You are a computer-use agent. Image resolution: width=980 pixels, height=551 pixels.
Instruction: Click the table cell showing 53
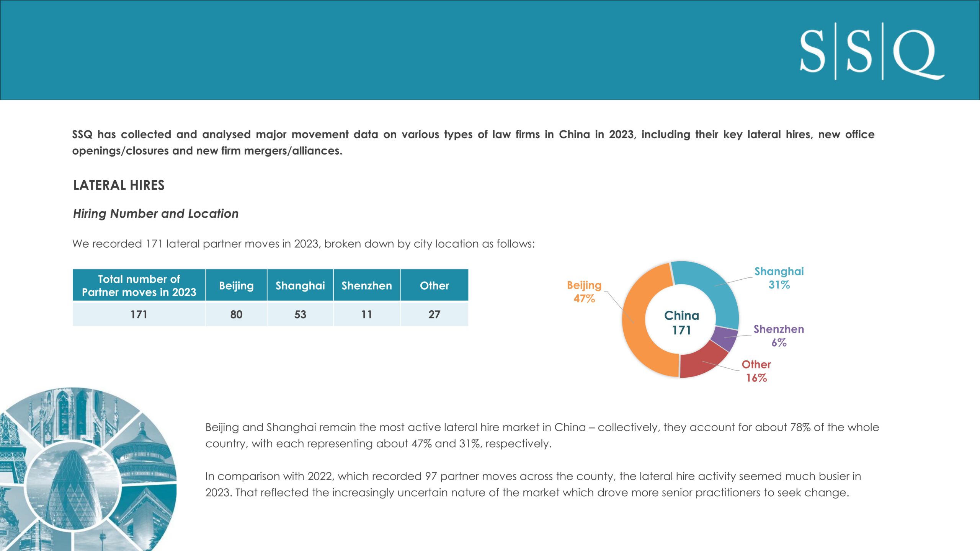tap(300, 314)
